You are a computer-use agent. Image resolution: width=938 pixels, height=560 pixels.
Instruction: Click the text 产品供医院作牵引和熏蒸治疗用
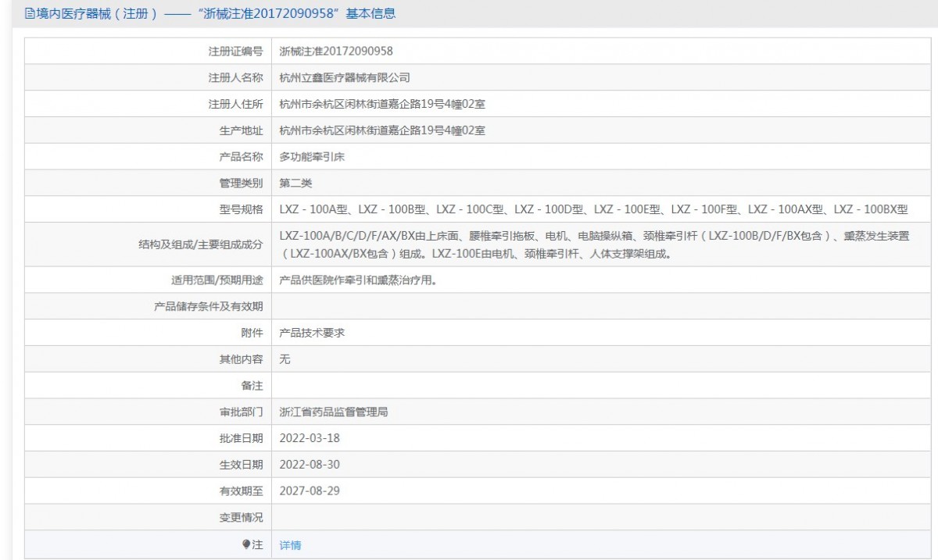click(358, 280)
